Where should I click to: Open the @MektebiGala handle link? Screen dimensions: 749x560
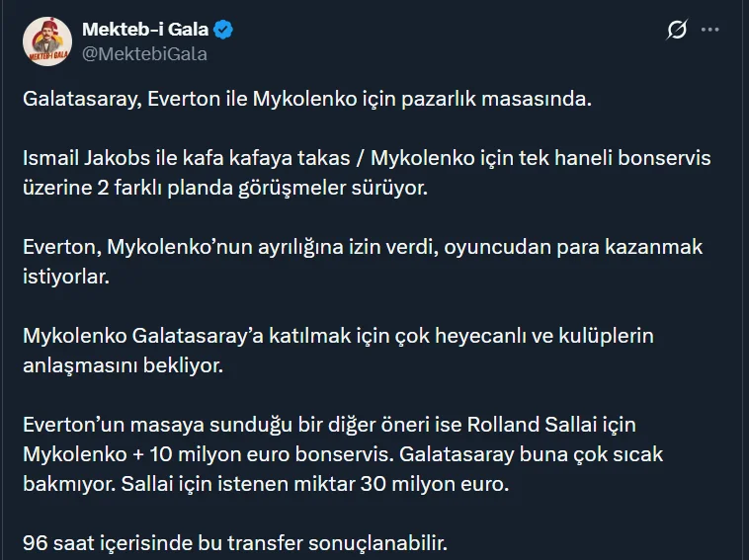[x=144, y=53]
